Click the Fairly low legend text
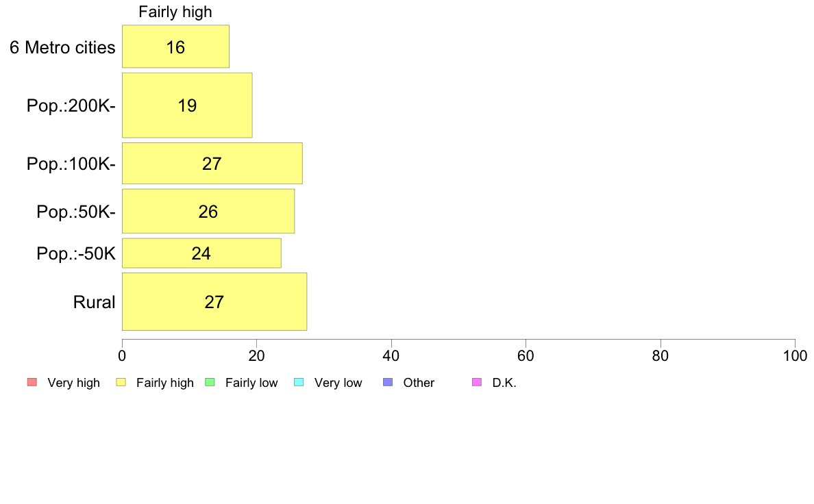Viewport: 814px width, 504px height. (251, 383)
